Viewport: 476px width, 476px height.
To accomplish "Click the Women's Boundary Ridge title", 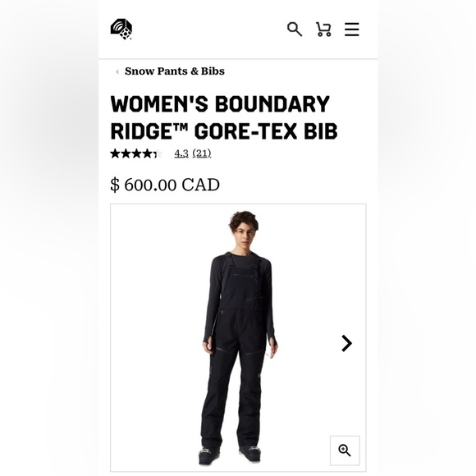I will (x=224, y=117).
